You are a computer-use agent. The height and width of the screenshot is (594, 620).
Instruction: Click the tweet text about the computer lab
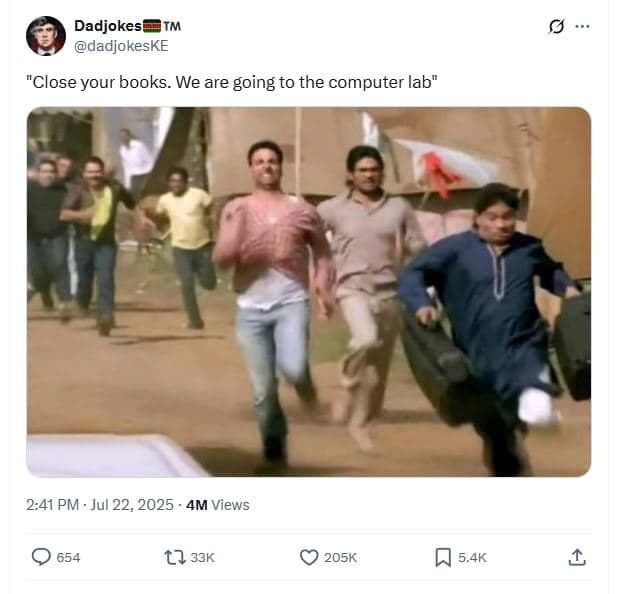point(232,82)
